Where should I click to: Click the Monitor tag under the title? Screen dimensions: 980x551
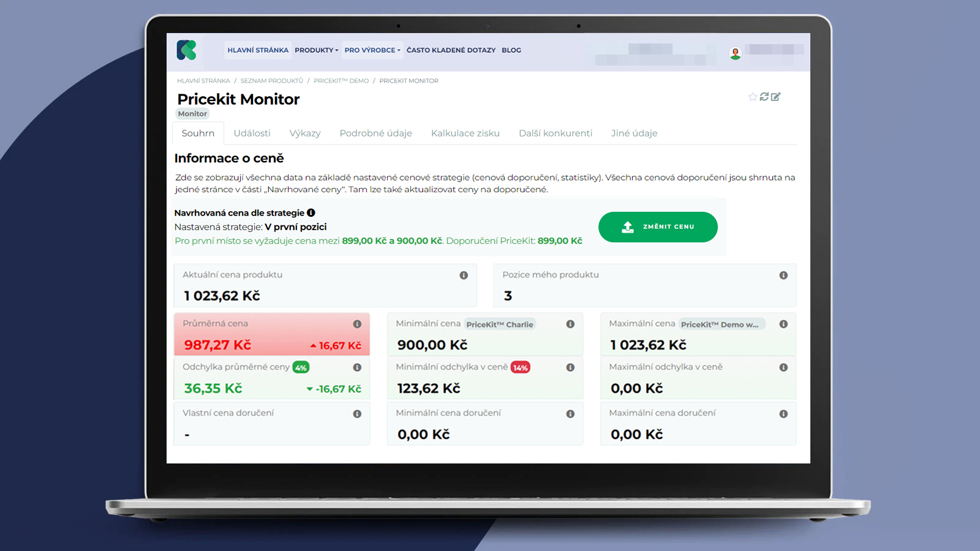click(x=192, y=114)
